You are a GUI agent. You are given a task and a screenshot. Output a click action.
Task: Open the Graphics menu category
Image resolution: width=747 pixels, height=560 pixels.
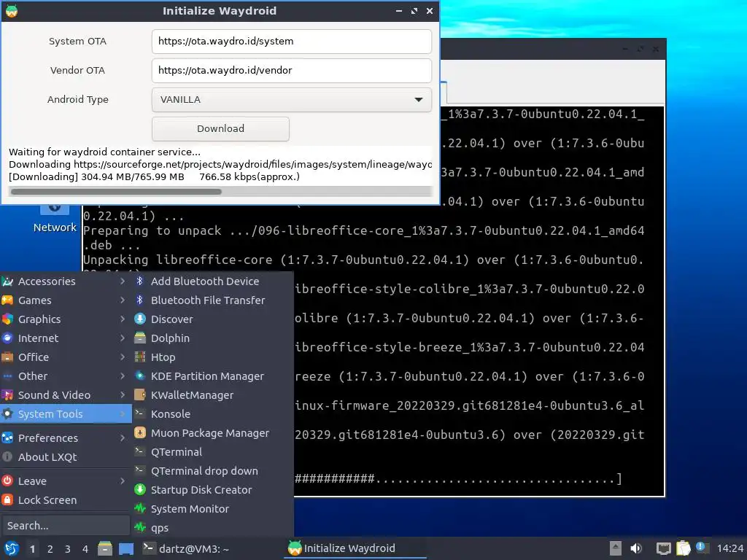[65, 319]
